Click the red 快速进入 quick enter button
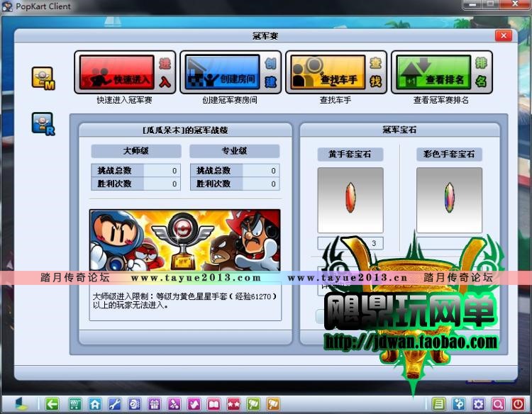 click(125, 72)
